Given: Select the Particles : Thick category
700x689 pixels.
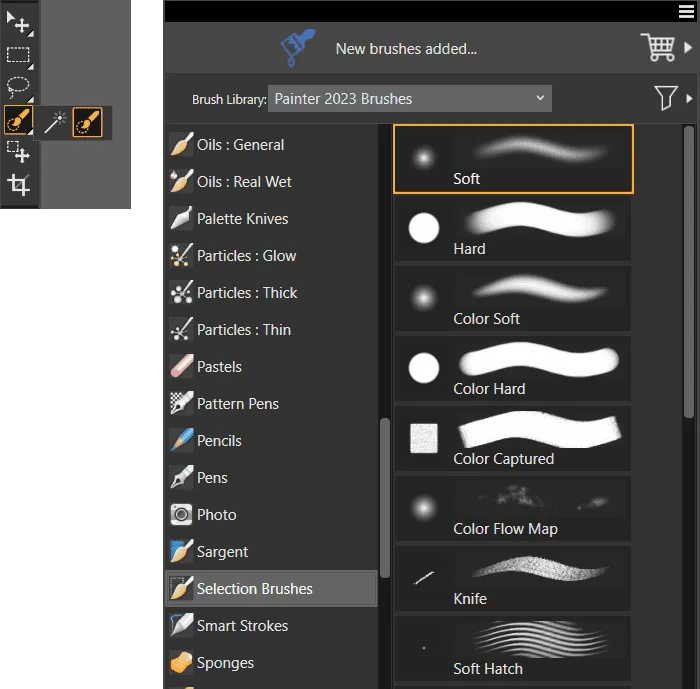Looking at the screenshot, I should click(x=272, y=293).
